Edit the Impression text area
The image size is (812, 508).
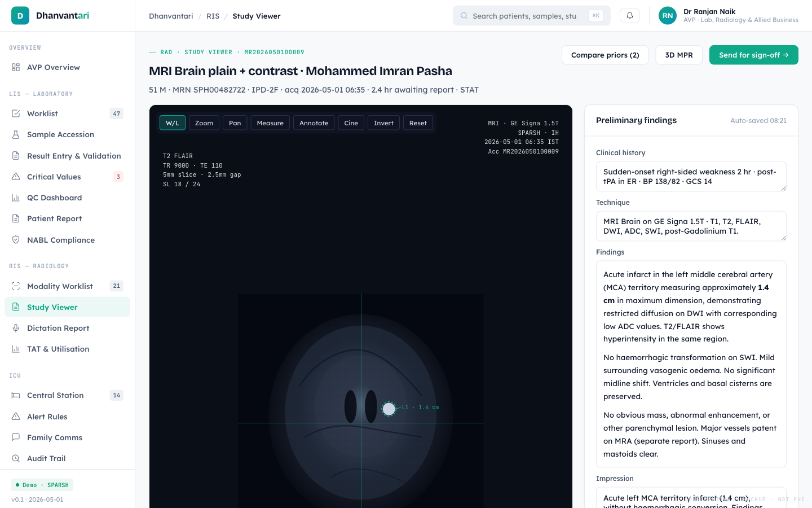click(x=691, y=498)
